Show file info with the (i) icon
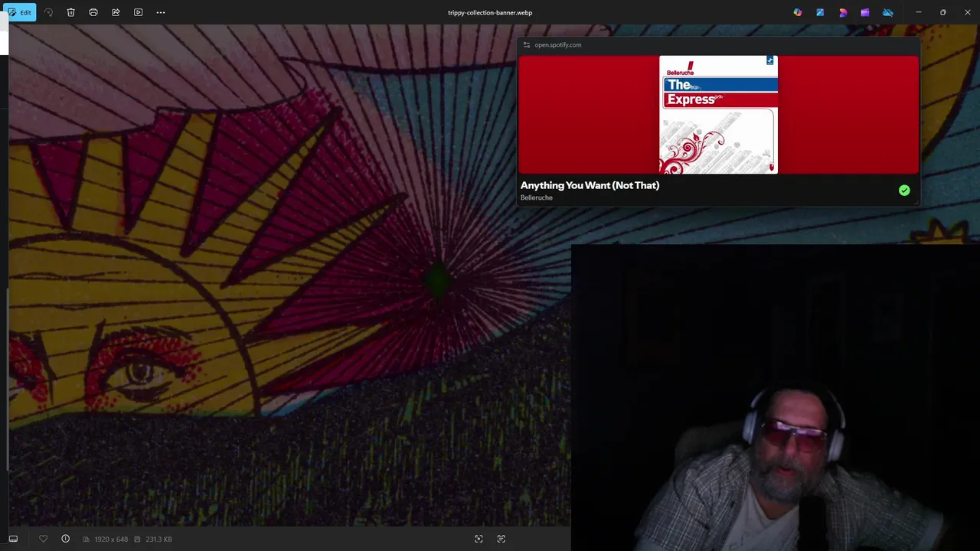The width and height of the screenshot is (980, 551). pyautogui.click(x=65, y=539)
